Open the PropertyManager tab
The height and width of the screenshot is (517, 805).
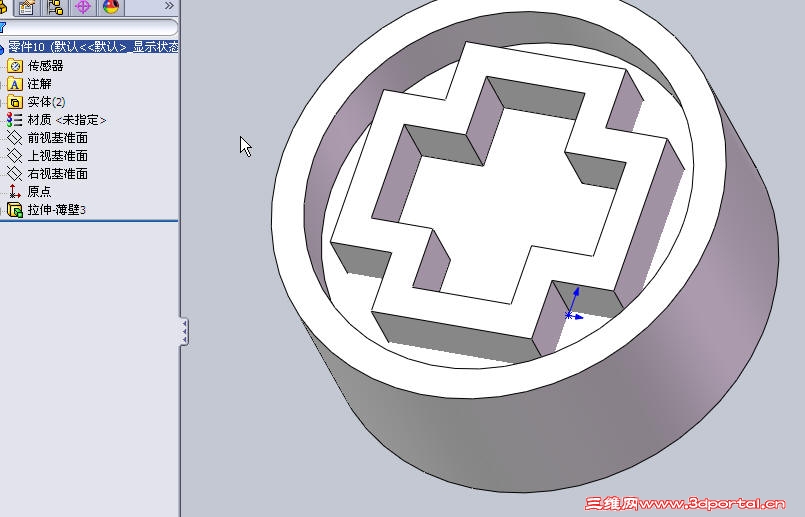pos(26,7)
